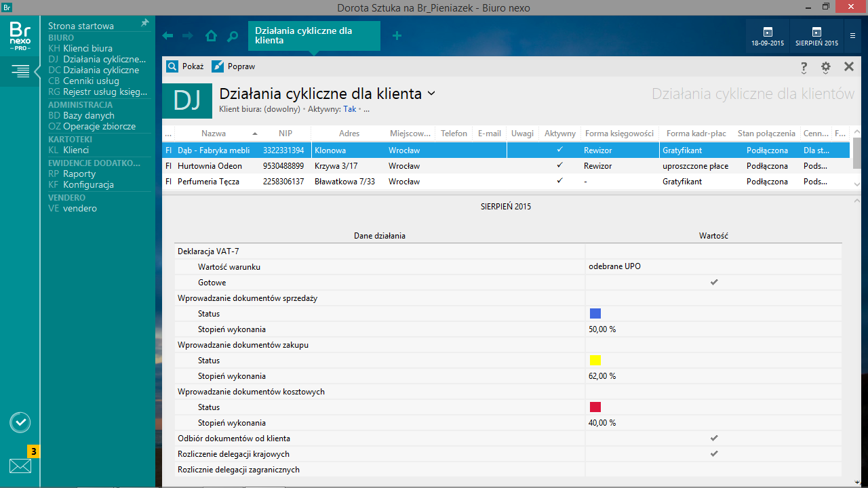Toggle the sidebar hamburger menu icon

tap(20, 70)
